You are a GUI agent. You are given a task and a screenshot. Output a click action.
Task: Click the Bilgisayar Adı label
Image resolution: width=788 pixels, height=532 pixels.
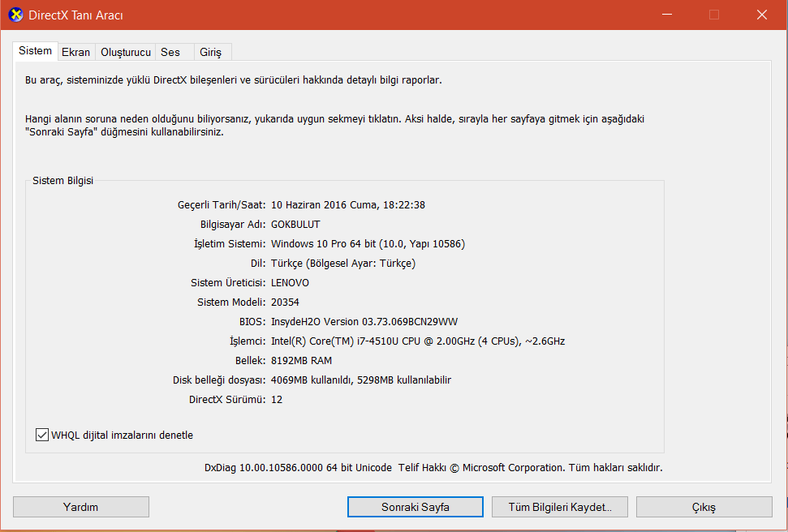tap(233, 225)
